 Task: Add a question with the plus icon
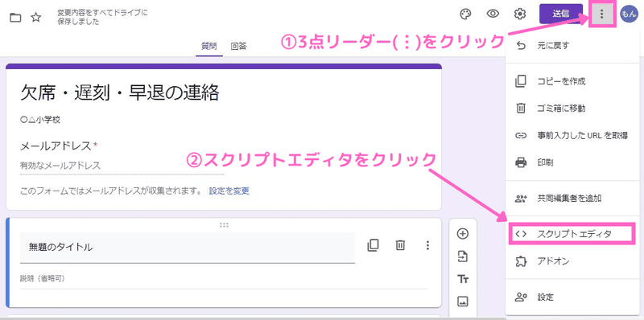[x=463, y=234]
